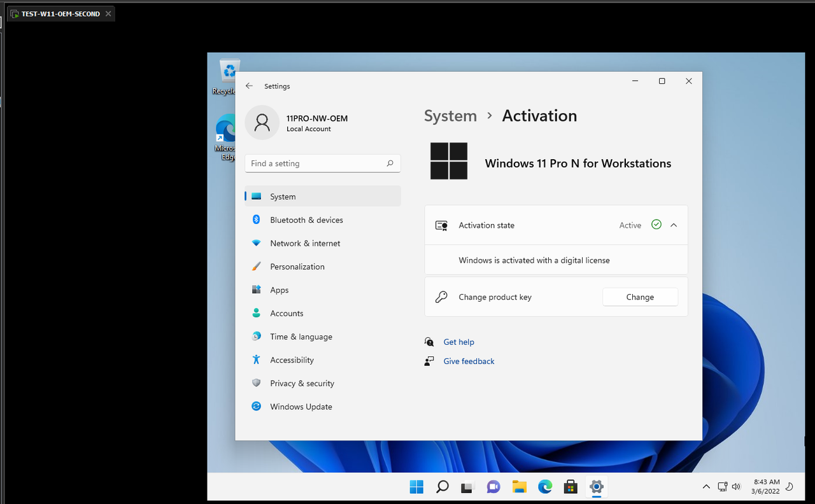Open Privacy & security settings
This screenshot has height=504, width=815.
[323, 383]
